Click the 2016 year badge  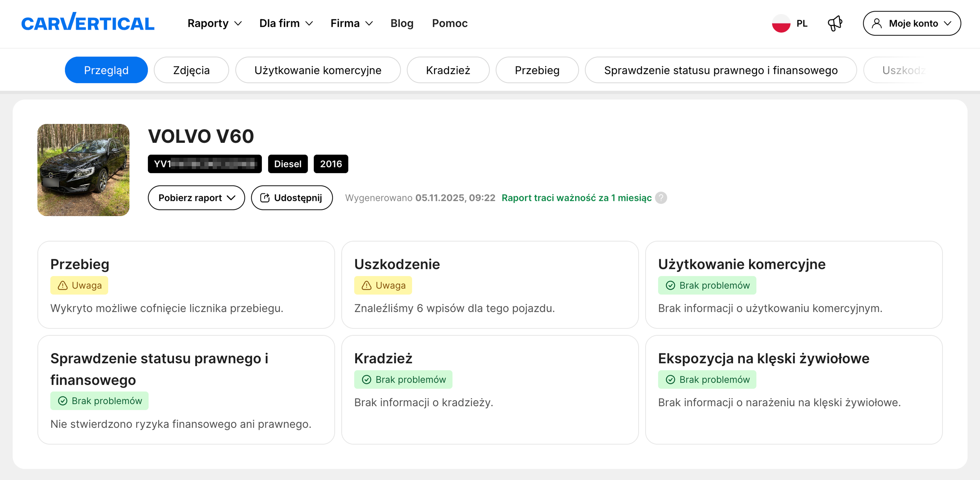[331, 164]
